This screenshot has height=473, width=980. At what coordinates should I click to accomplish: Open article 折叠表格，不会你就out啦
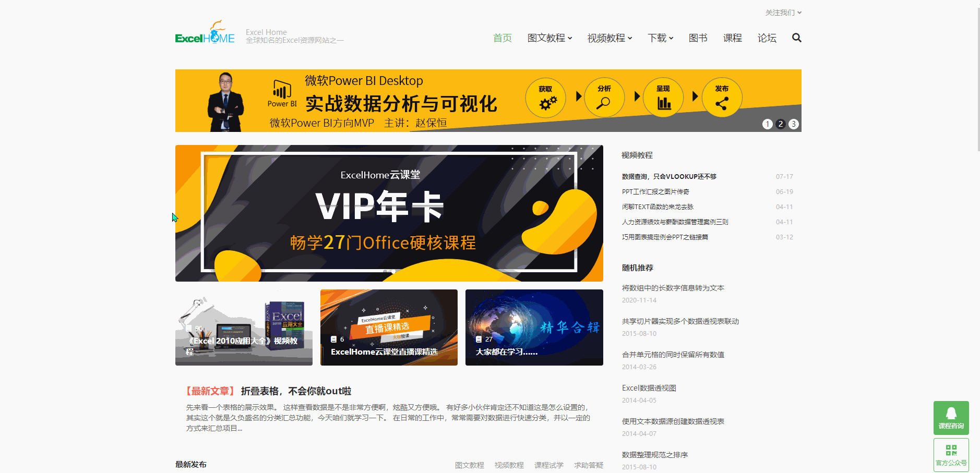click(x=296, y=391)
